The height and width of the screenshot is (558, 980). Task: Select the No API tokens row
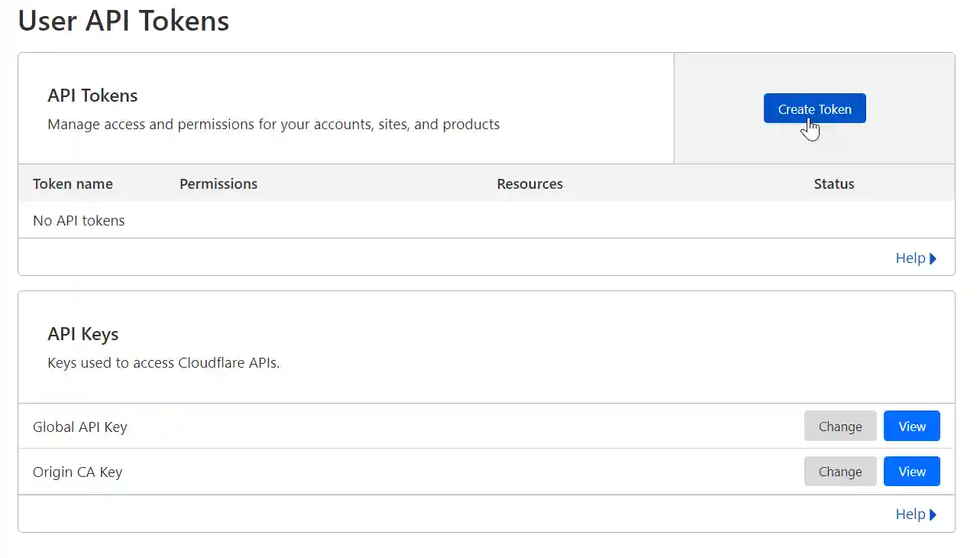click(79, 220)
